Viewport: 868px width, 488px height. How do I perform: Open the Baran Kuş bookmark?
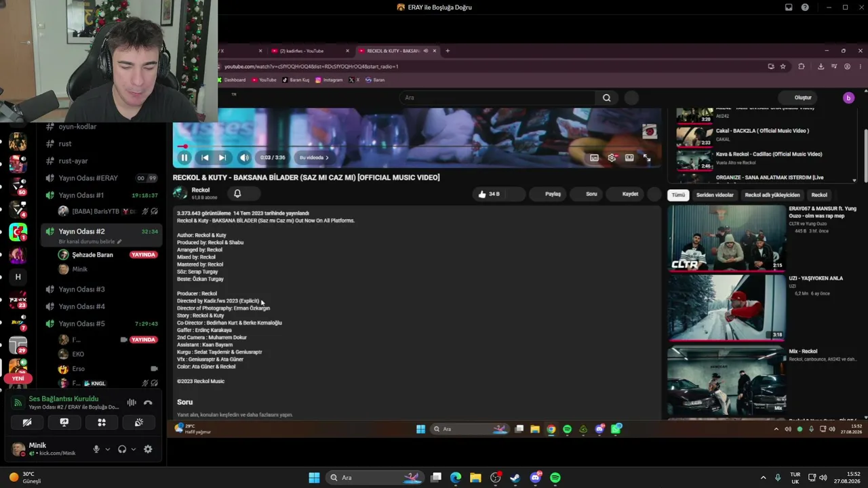point(296,80)
